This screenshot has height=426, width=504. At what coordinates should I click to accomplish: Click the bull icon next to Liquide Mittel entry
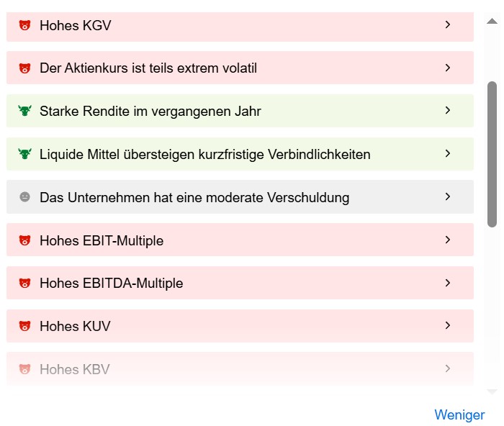click(24, 154)
